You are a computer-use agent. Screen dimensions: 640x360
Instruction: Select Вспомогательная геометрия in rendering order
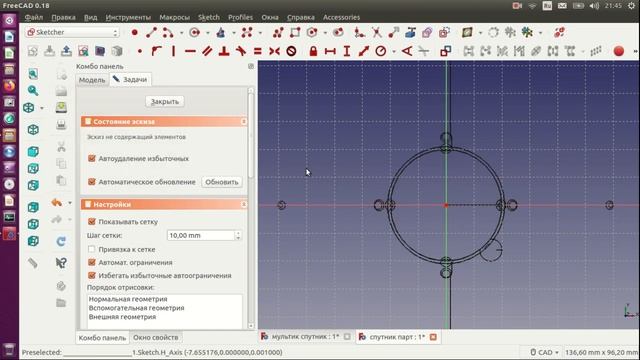coord(136,308)
